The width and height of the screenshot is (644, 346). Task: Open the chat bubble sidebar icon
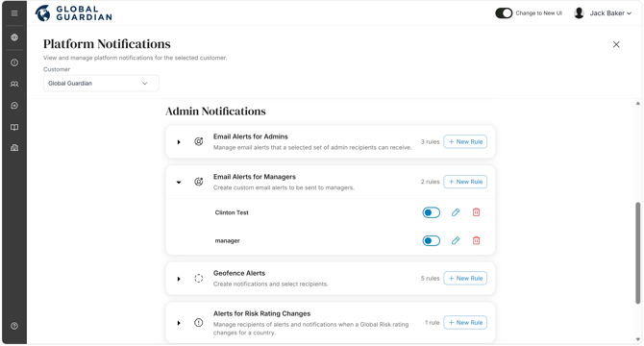pos(14,106)
